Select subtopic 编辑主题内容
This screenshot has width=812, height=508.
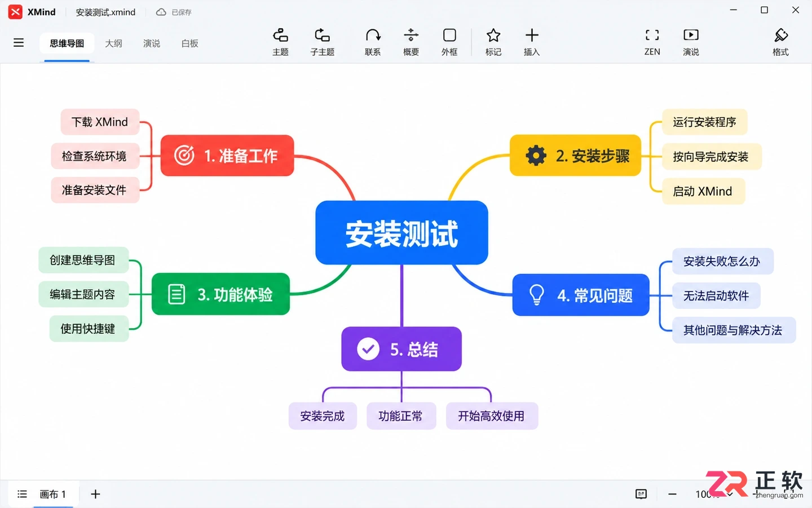tap(83, 294)
